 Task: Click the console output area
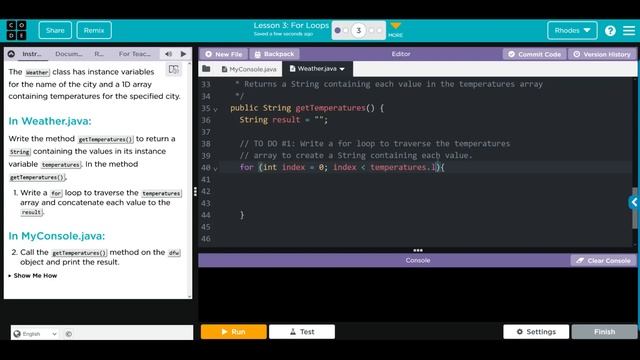418,294
